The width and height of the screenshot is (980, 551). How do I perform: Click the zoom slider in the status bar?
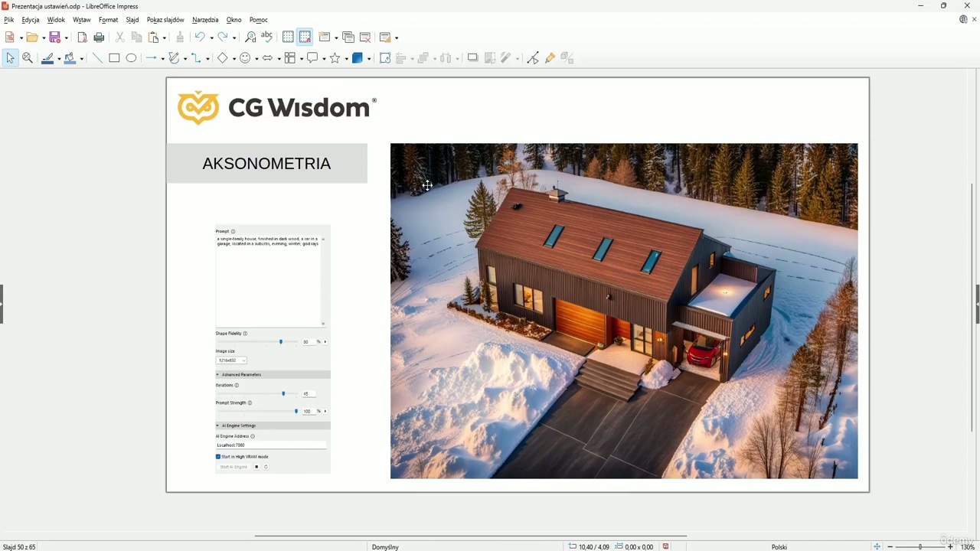[920, 546]
